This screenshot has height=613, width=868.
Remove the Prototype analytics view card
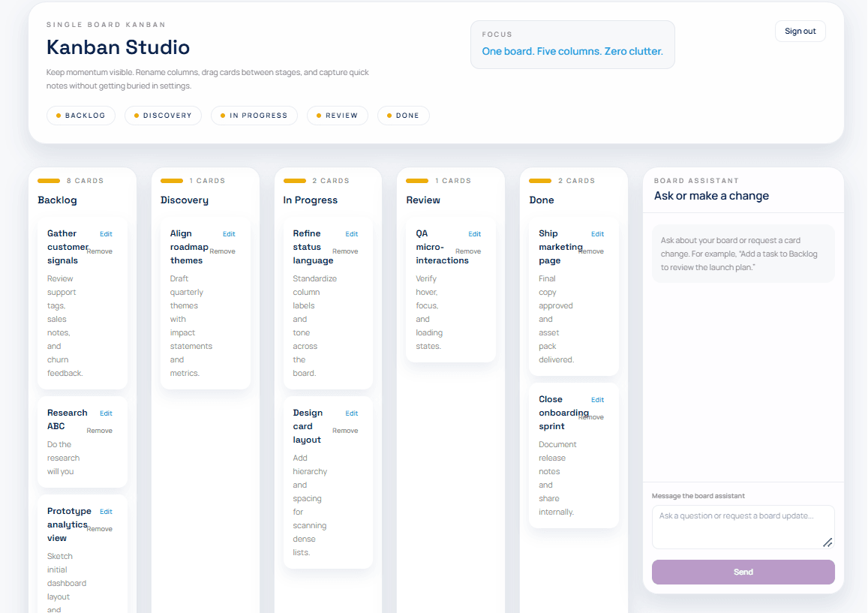(x=100, y=529)
